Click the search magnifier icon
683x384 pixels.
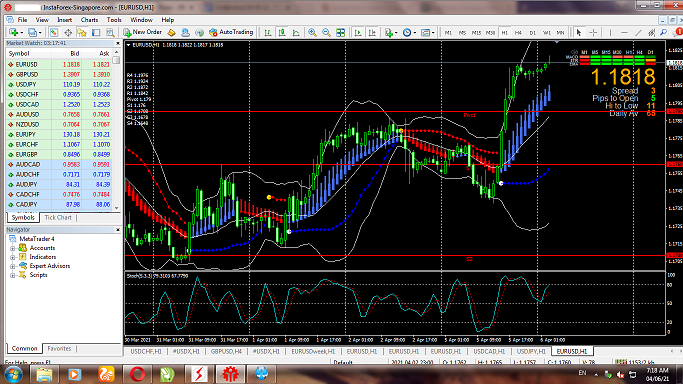(663, 32)
